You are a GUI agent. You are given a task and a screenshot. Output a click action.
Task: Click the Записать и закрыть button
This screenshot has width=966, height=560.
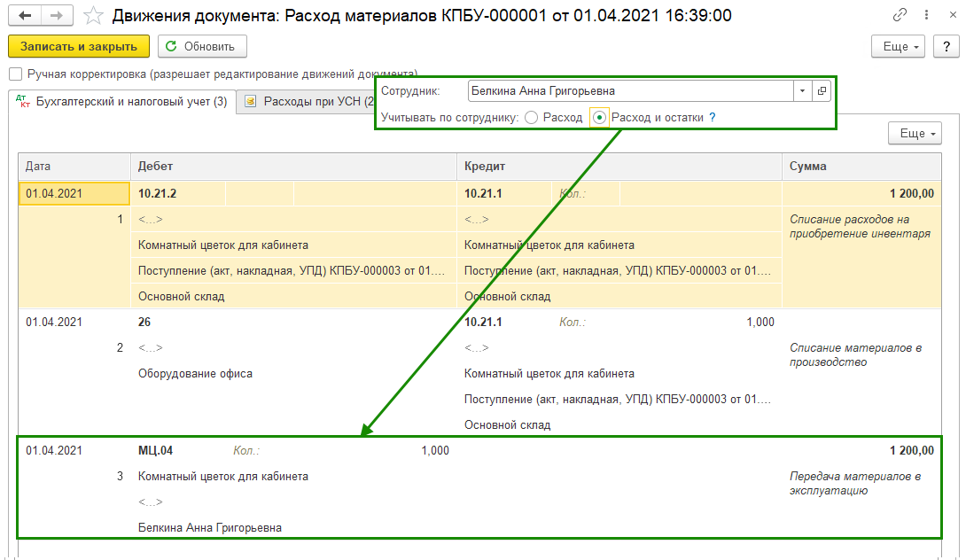coord(79,47)
